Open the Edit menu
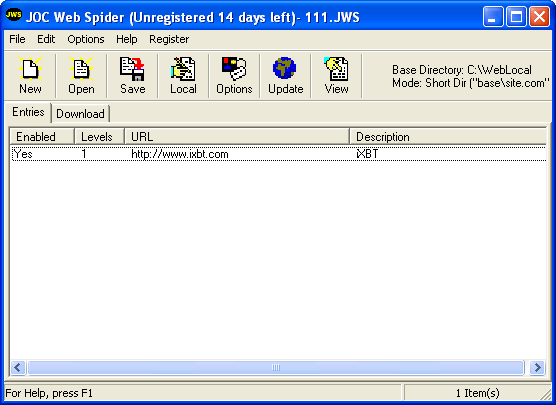The height and width of the screenshot is (405, 556). point(46,39)
